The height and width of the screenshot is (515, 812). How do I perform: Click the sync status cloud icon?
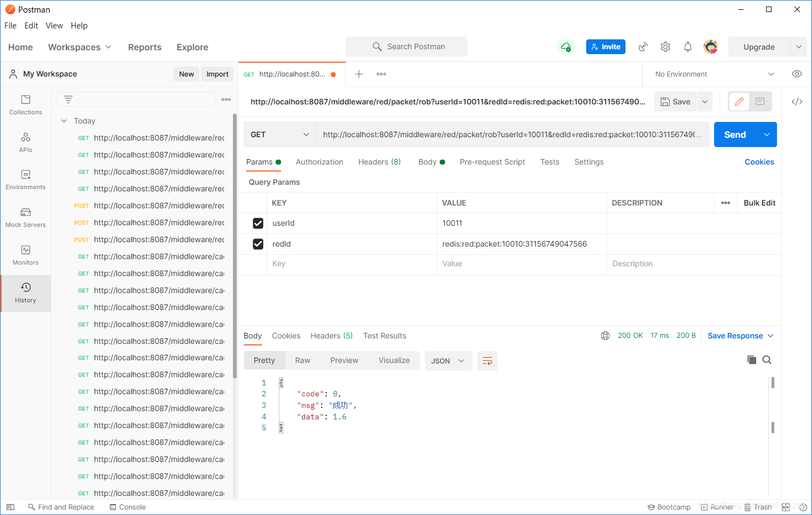click(x=566, y=47)
